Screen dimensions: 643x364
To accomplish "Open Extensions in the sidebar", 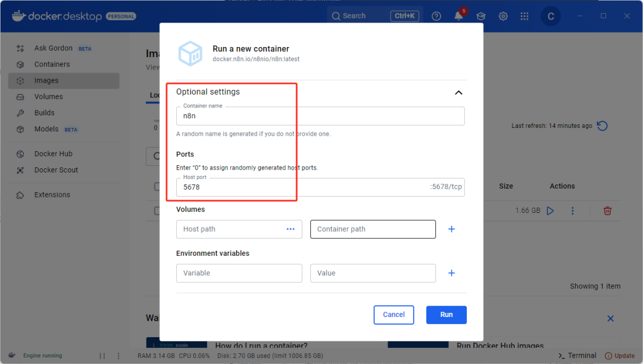I will click(x=52, y=194).
